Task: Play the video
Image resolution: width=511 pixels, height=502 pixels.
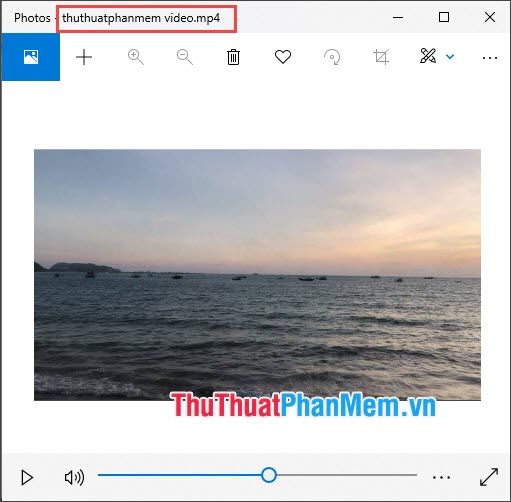Action: pyautogui.click(x=27, y=477)
